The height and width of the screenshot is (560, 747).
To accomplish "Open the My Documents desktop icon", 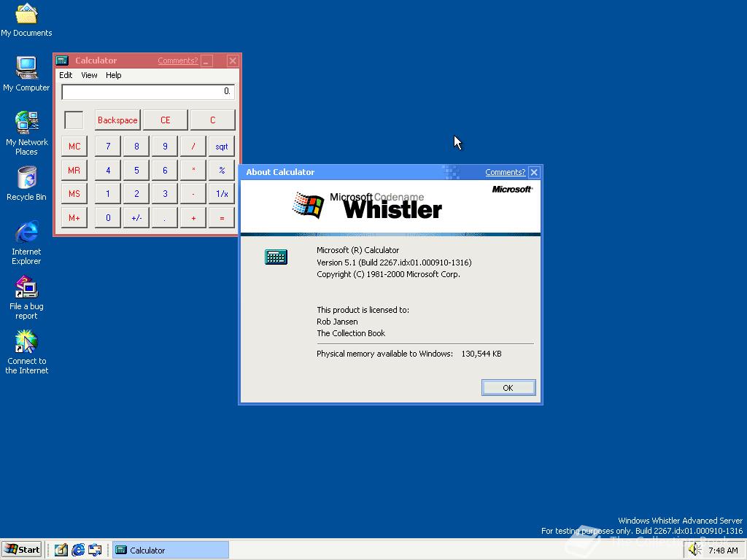I will [26, 20].
